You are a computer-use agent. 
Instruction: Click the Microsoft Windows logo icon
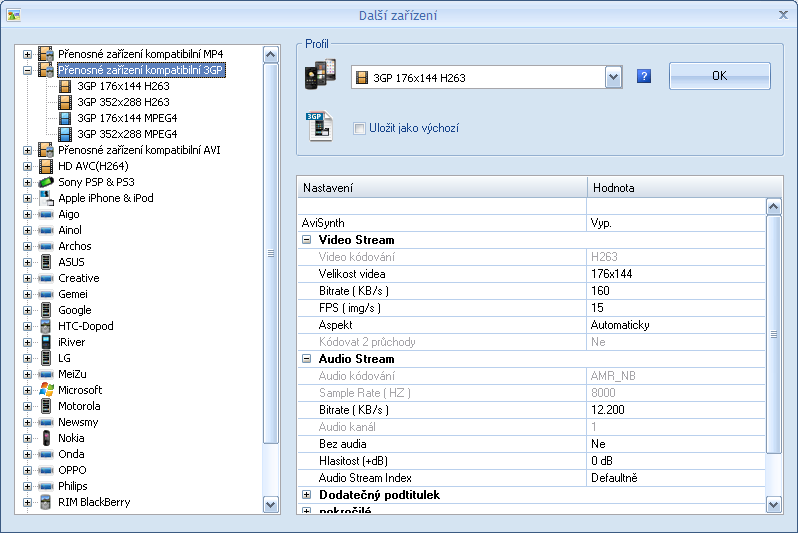(x=45, y=390)
